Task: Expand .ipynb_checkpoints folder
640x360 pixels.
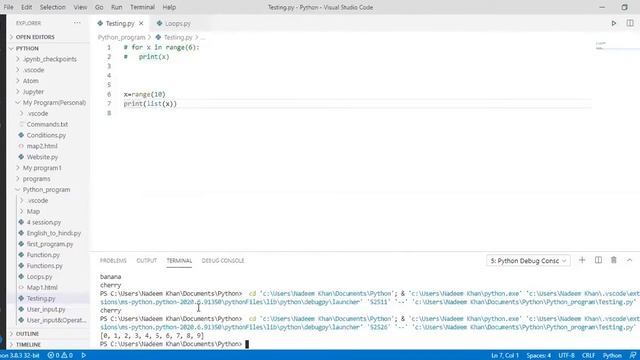Action: pyautogui.click(x=49, y=59)
